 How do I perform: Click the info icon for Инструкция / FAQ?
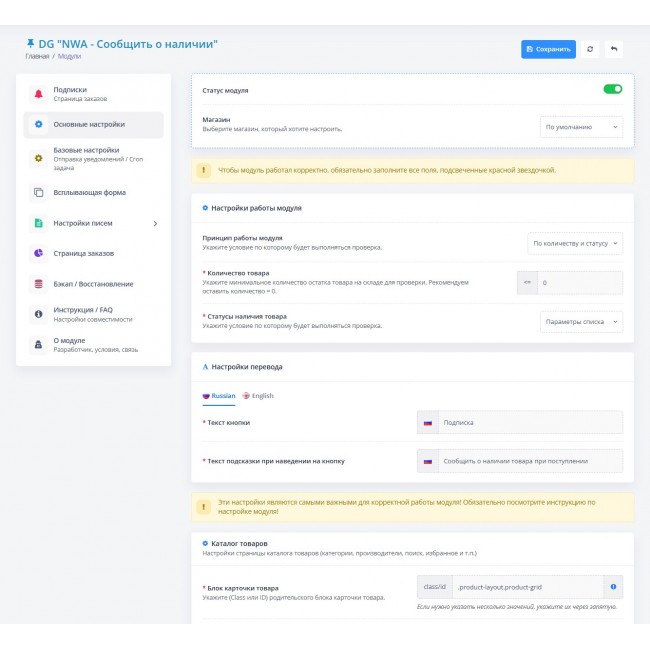pos(39,314)
